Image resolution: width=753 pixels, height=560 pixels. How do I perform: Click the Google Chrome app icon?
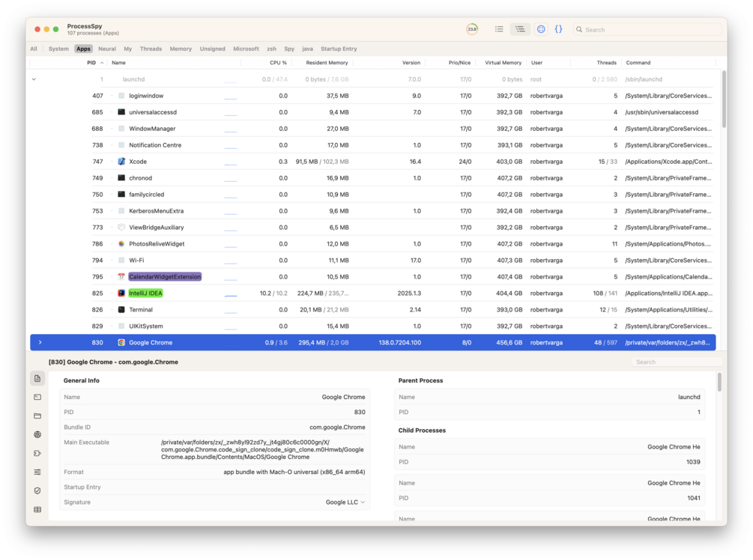121,343
